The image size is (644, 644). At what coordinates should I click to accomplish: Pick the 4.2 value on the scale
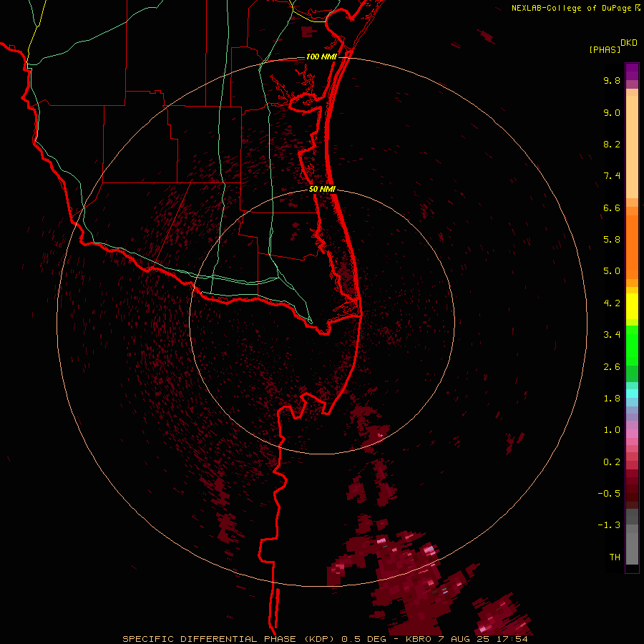[612, 303]
